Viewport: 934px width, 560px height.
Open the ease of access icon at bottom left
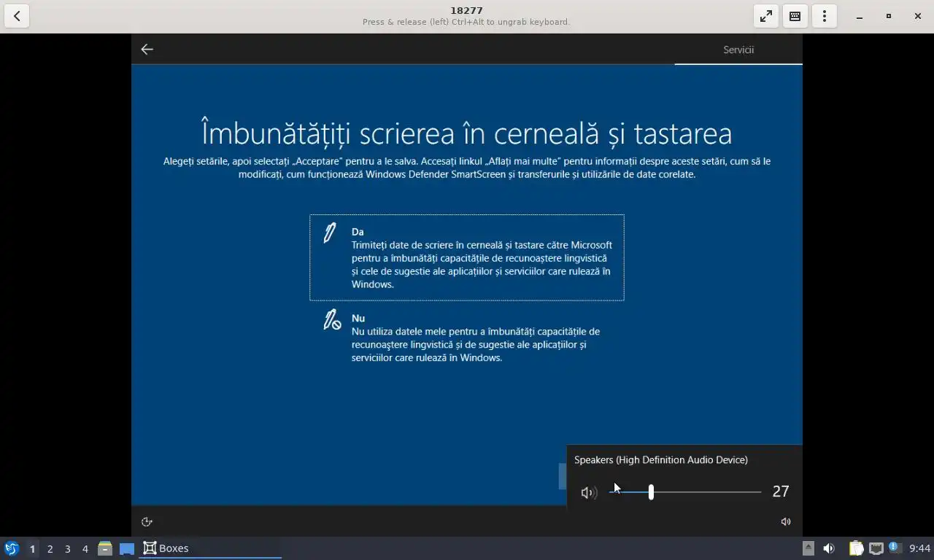(x=147, y=521)
